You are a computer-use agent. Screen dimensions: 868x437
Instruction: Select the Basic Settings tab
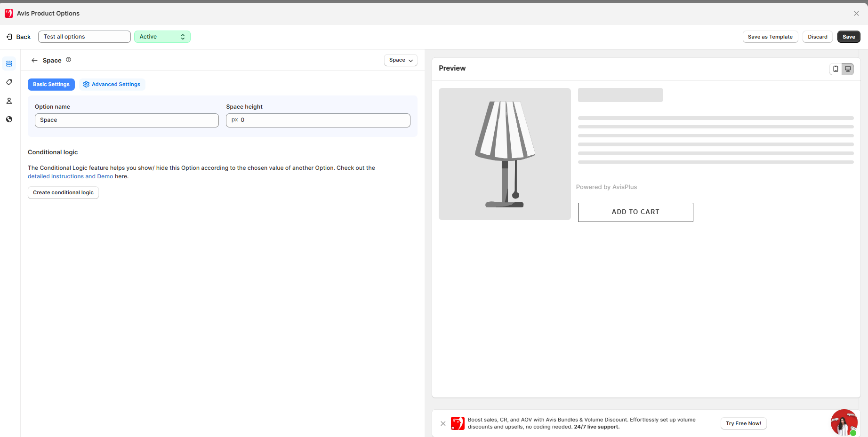51,85
